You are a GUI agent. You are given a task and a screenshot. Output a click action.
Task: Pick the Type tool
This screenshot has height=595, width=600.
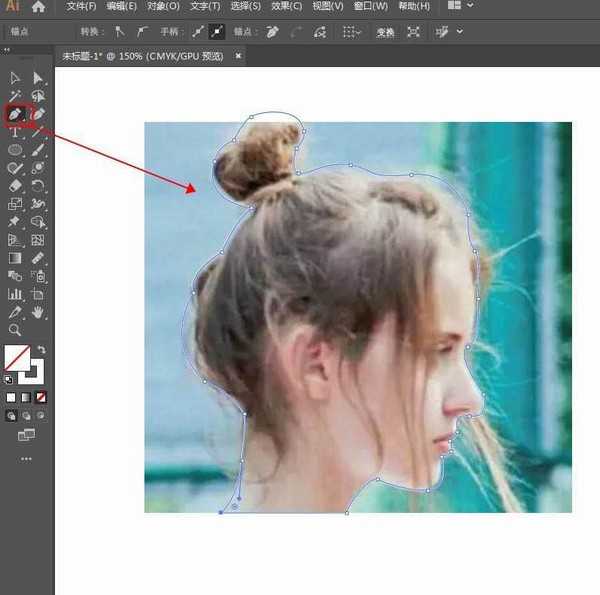tap(15, 132)
